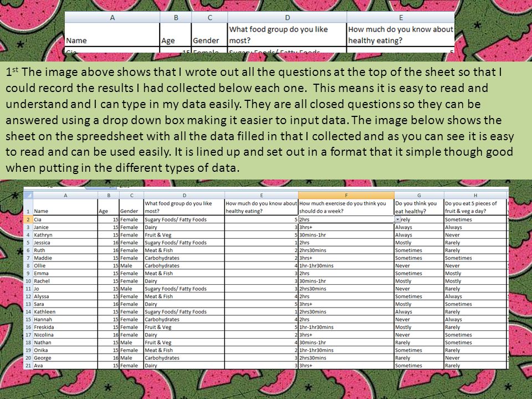Screen dimensions: 532x399
Task: Click cell with name 'Kathleen'
Action: (x=65, y=312)
